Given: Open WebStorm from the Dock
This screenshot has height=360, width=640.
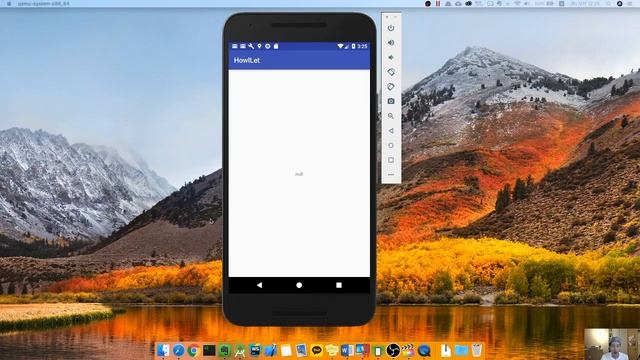Looking at the screenshot, I should point(255,350).
